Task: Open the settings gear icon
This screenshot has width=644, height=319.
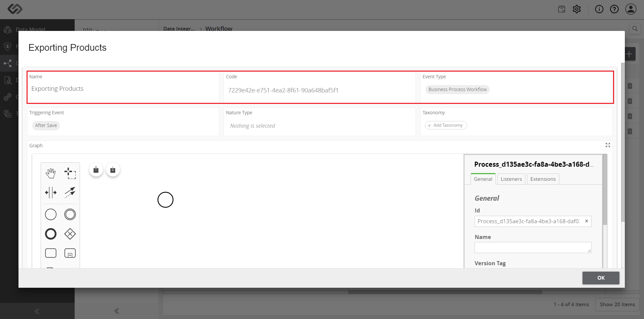Action: (577, 9)
